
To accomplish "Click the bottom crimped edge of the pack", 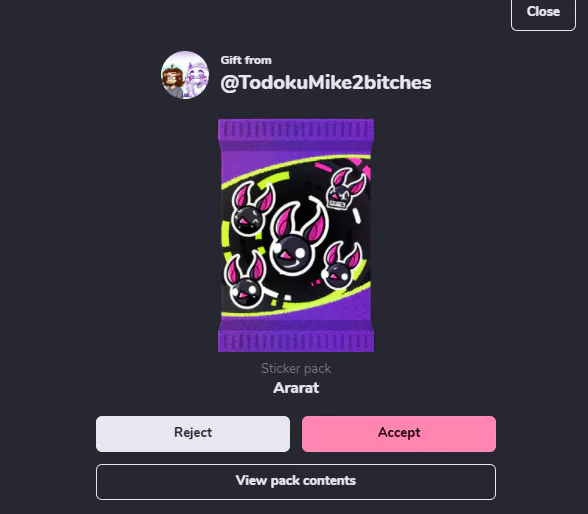I will point(296,340).
